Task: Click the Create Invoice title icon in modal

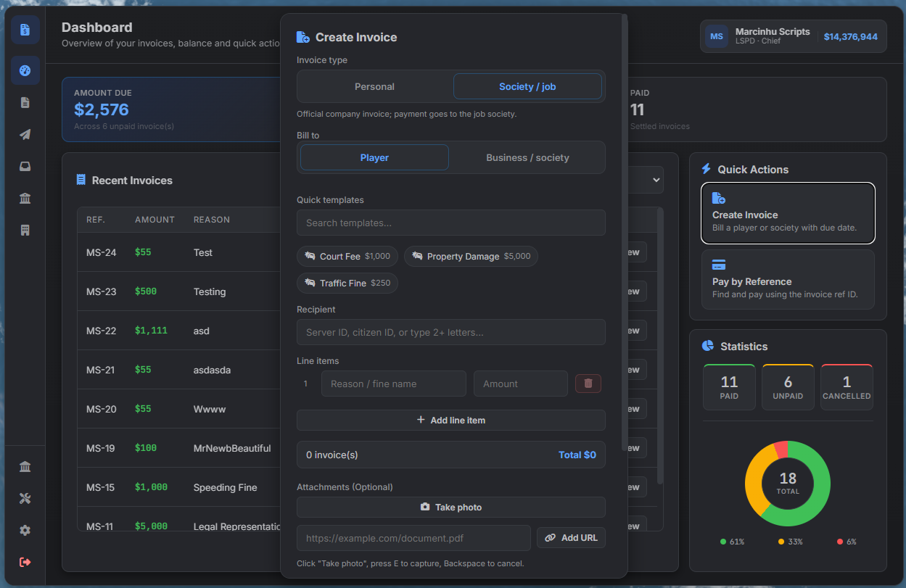Action: pyautogui.click(x=303, y=37)
